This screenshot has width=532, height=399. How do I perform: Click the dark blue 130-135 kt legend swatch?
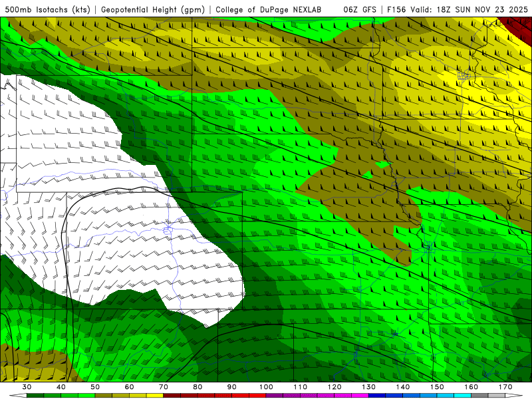pos(377,396)
